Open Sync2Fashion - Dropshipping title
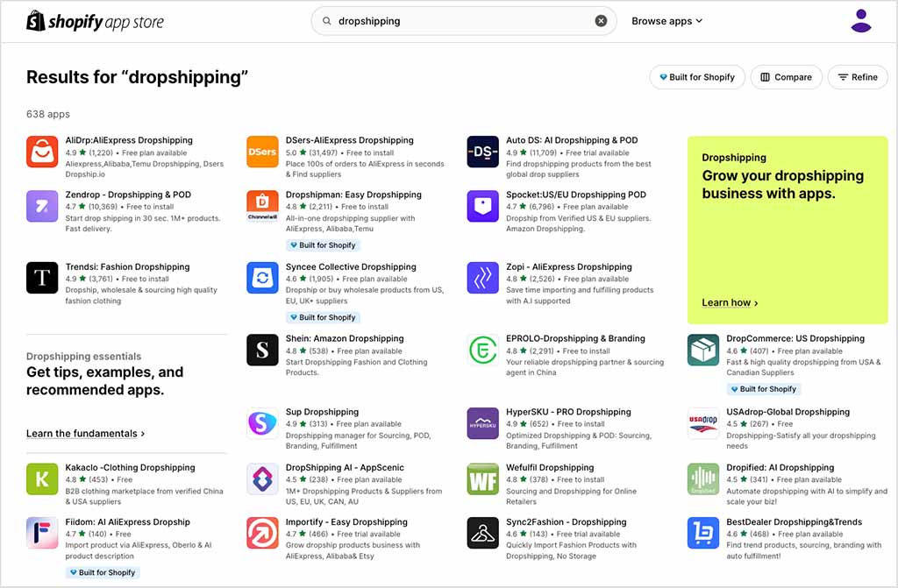This screenshot has height=588, width=898. [x=567, y=522]
